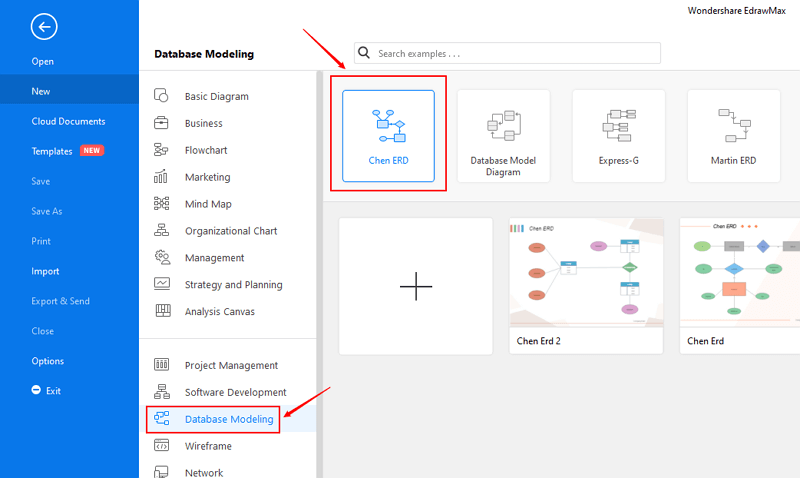Viewport: 800px width, 478px height.
Task: Select the Basic Diagram category label
Action: [217, 96]
